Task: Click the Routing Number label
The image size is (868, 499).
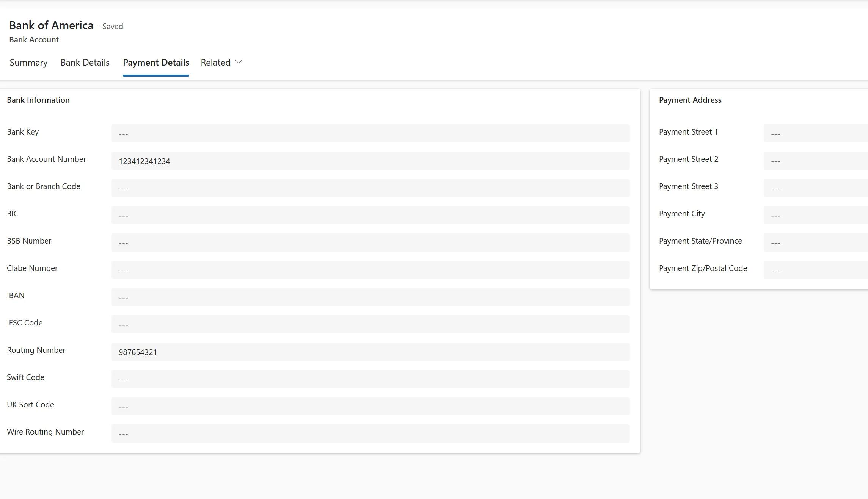Action: coord(36,350)
